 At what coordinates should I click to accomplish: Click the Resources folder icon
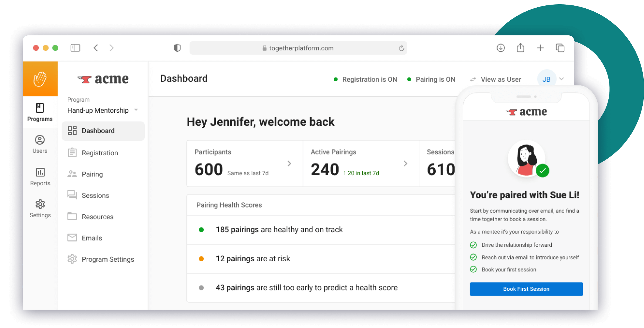[72, 216]
